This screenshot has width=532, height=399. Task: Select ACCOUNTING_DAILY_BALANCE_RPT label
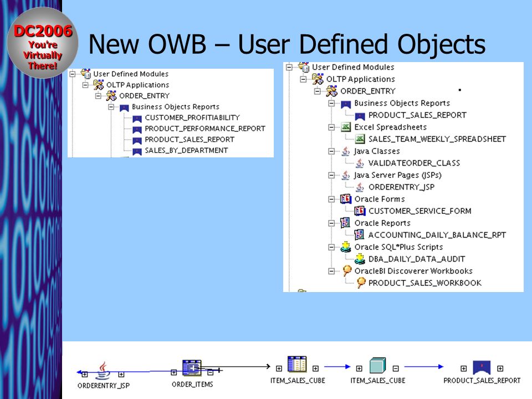[x=437, y=235]
